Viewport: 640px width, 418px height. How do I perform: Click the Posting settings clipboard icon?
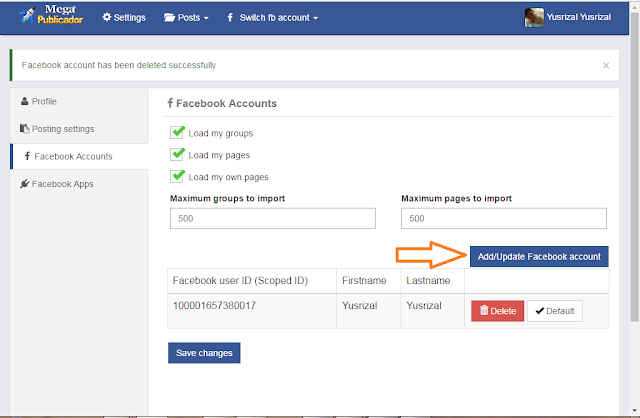24,129
